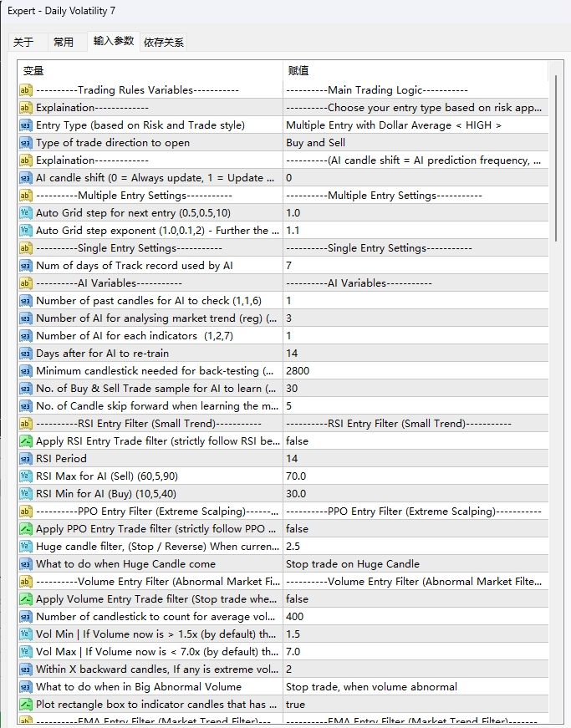
Task: Switch to the 依存关系 tab
Action: coord(164,42)
